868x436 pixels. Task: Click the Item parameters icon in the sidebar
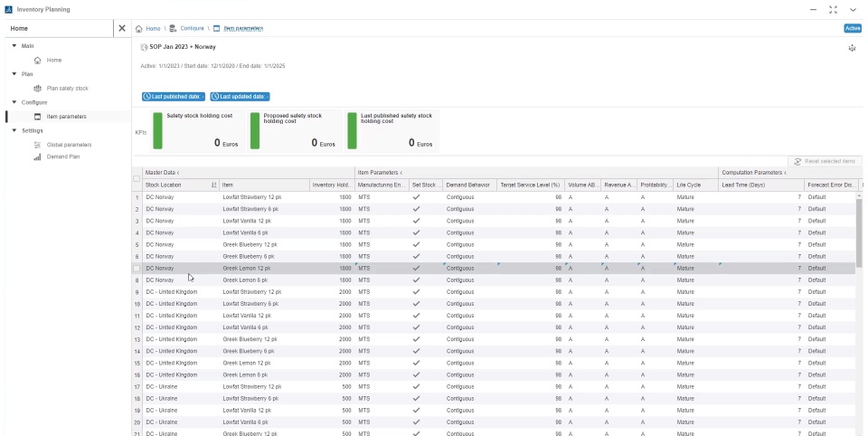pyautogui.click(x=38, y=117)
